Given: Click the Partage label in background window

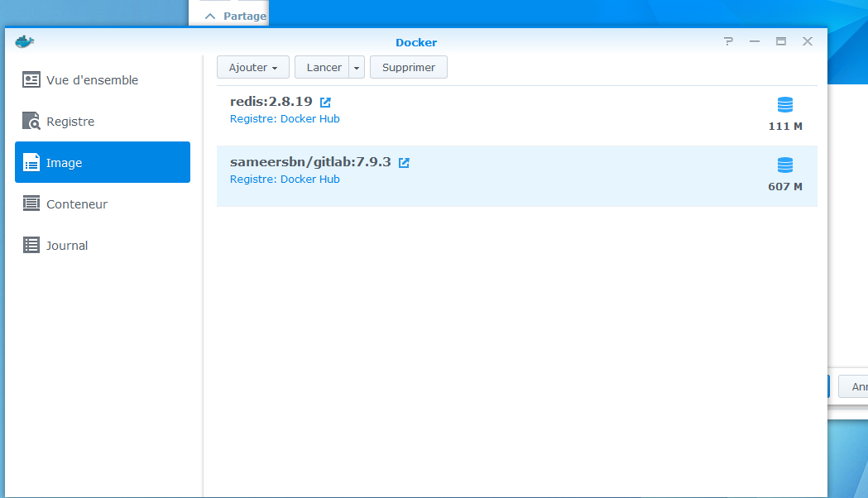Looking at the screenshot, I should tap(245, 16).
